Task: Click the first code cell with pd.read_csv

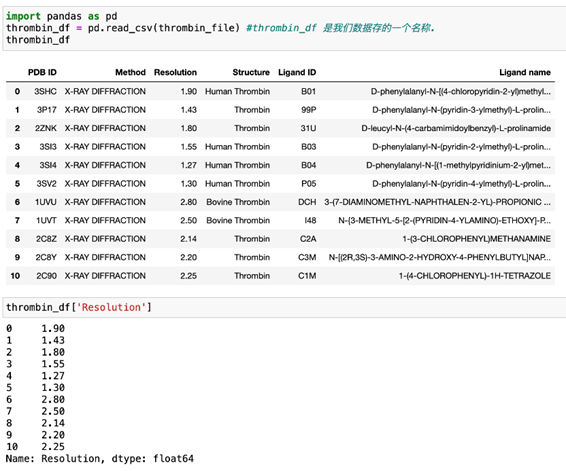Action: (284, 28)
